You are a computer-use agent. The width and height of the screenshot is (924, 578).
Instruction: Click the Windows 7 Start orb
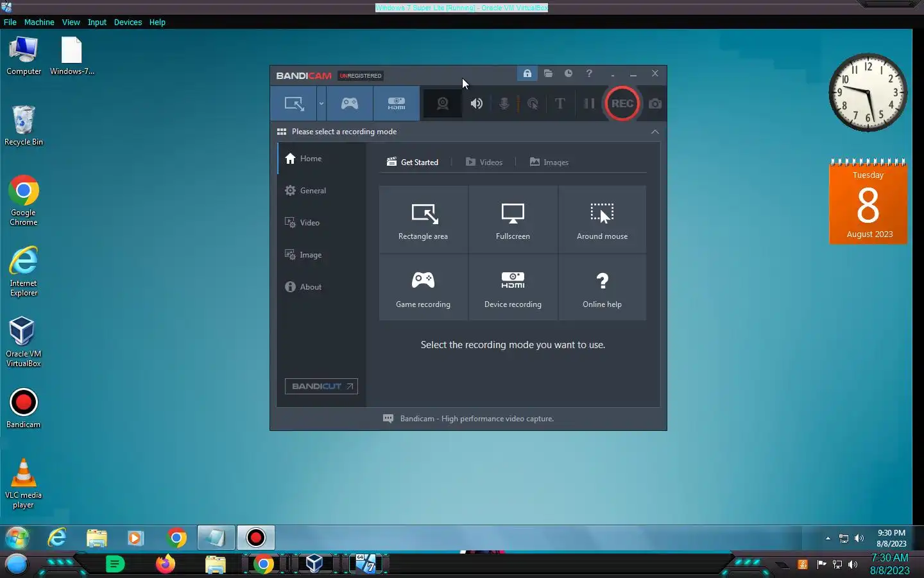[x=17, y=538]
